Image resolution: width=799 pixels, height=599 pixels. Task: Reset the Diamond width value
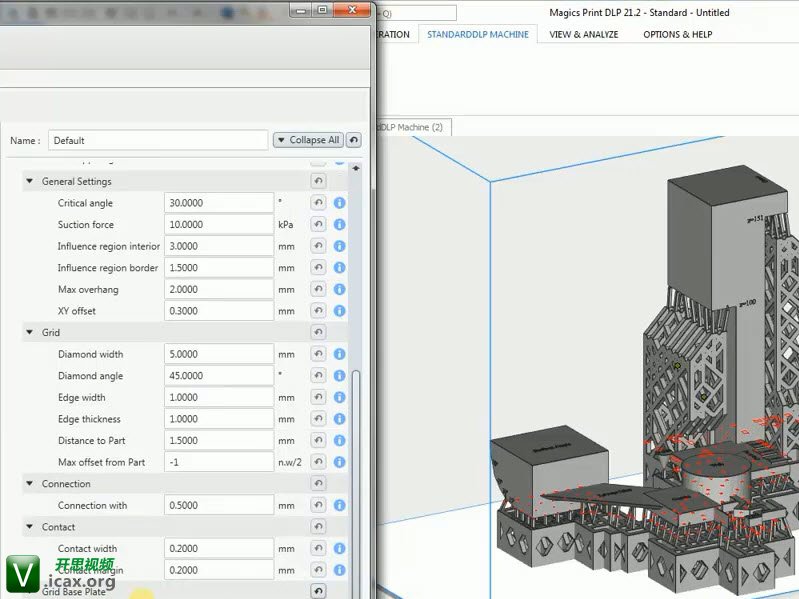point(318,354)
